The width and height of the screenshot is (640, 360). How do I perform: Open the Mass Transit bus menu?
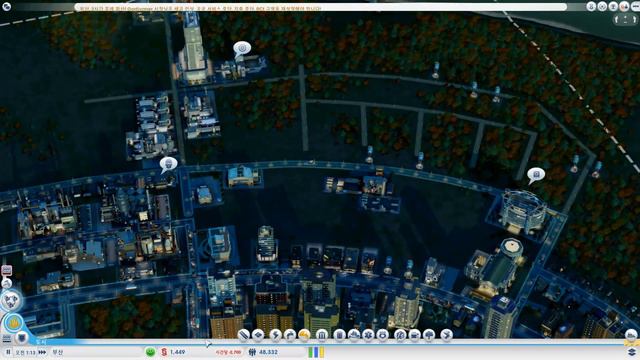point(415,335)
